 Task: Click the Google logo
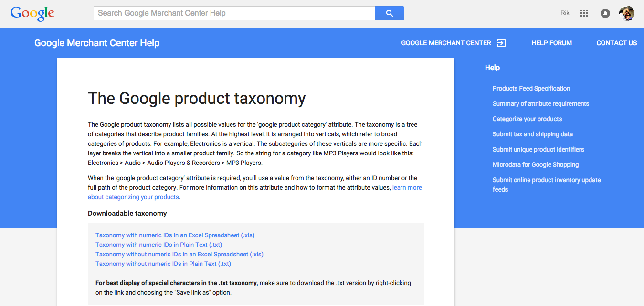(x=32, y=13)
